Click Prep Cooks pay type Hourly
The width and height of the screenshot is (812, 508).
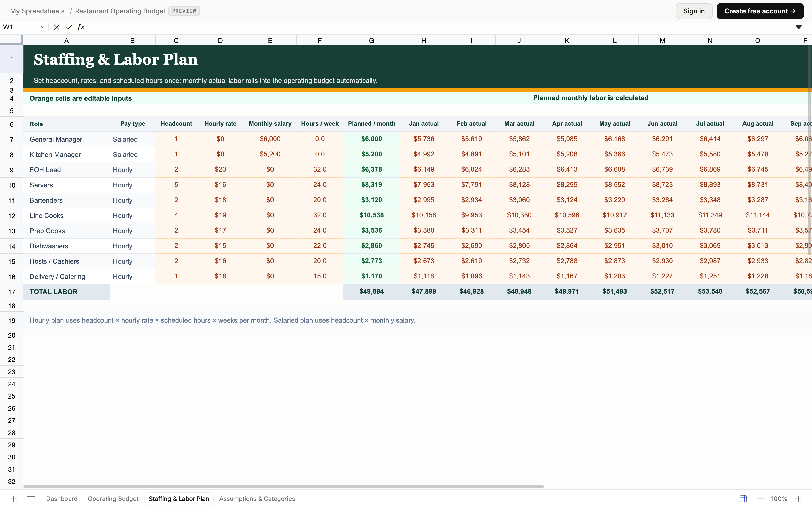point(132,231)
